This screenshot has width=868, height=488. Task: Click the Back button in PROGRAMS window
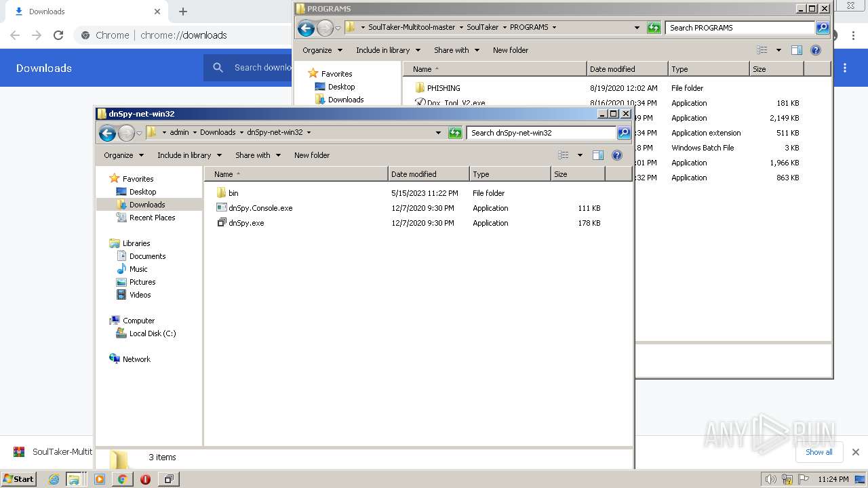click(306, 28)
